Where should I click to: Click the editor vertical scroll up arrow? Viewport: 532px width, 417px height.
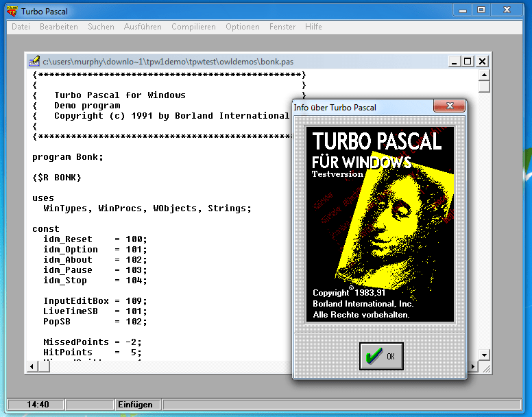coord(484,75)
